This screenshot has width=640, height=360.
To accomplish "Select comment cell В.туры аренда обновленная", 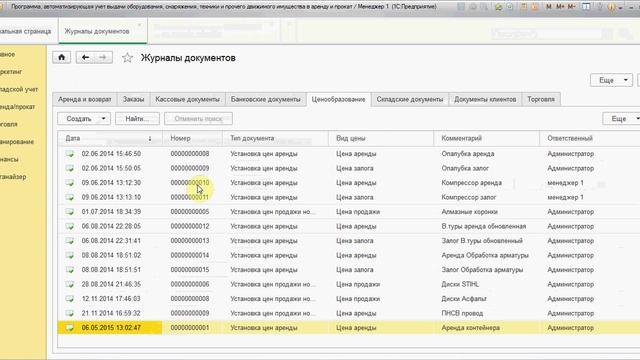I will pyautogui.click(x=484, y=226).
